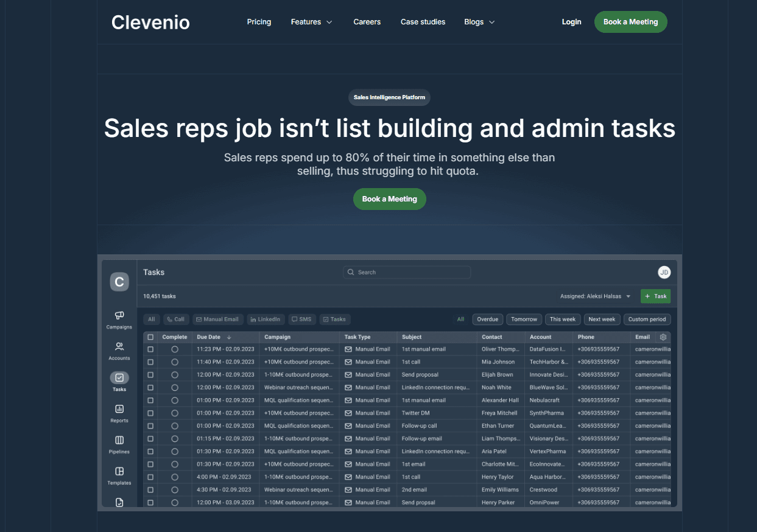
Task: Filter by the Tasks type chip
Action: [334, 319]
